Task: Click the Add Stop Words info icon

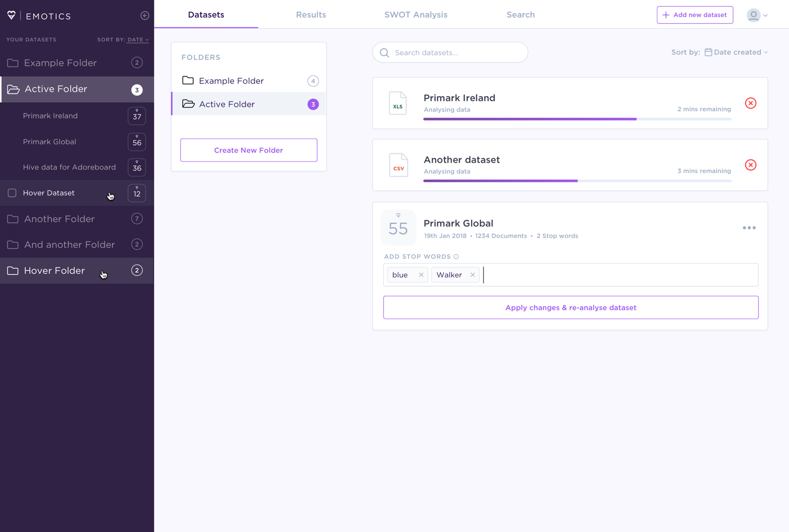Action: [456, 257]
